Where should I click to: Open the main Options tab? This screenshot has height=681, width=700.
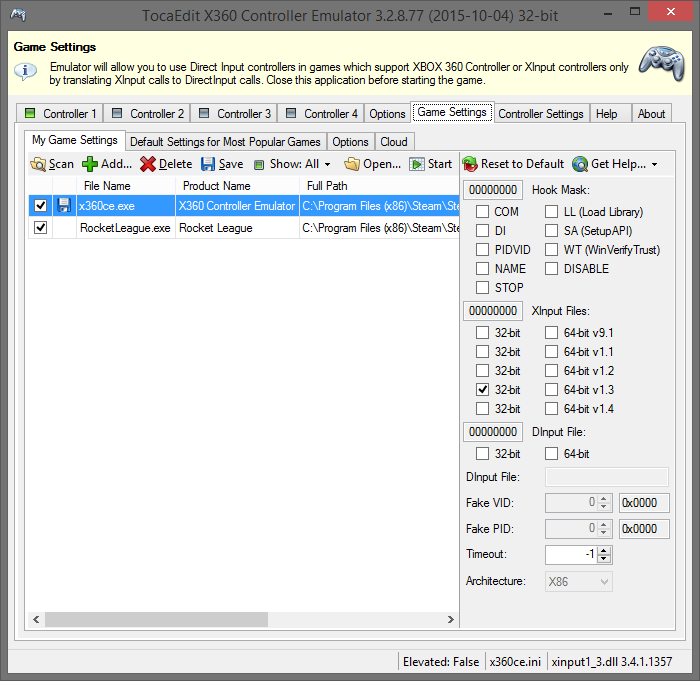[387, 113]
